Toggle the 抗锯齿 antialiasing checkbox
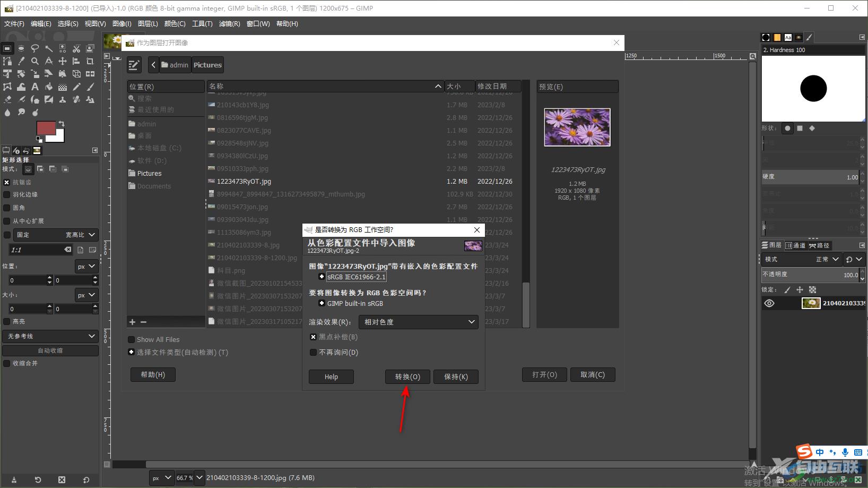The width and height of the screenshot is (868, 488). coord(7,182)
